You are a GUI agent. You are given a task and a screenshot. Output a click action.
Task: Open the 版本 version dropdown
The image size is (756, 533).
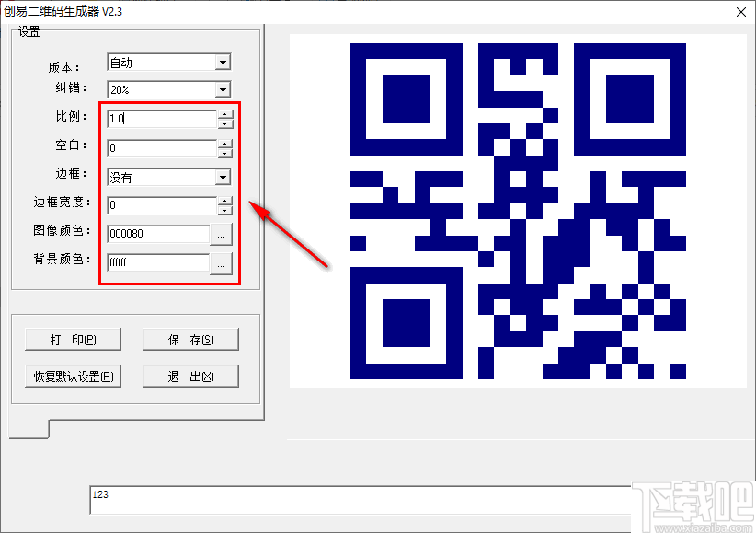tap(223, 63)
